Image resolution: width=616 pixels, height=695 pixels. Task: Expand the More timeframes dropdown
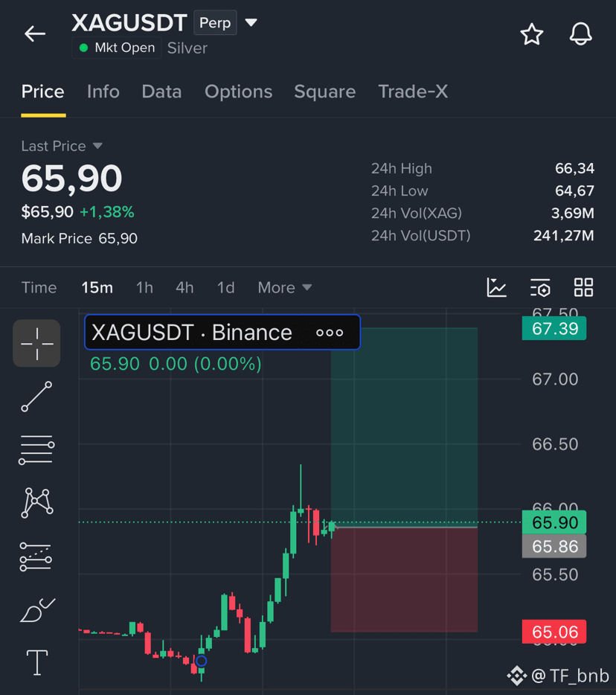tap(285, 288)
